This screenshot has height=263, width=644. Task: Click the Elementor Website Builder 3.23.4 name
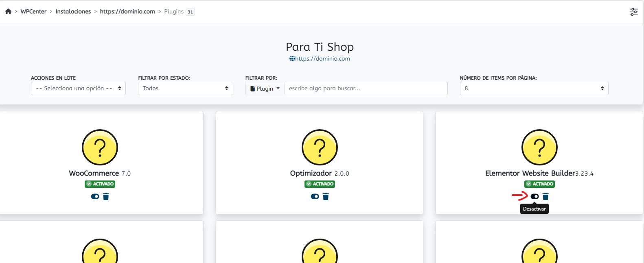[539, 173]
